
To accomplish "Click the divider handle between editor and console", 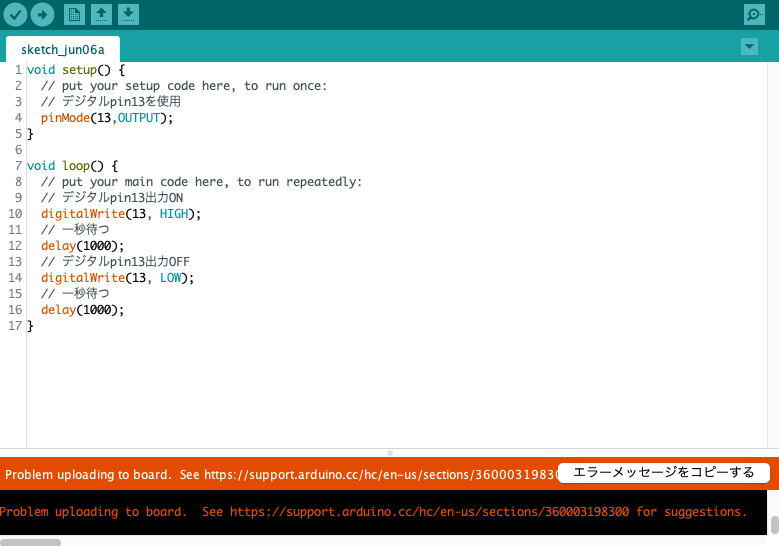I will click(x=389, y=453).
